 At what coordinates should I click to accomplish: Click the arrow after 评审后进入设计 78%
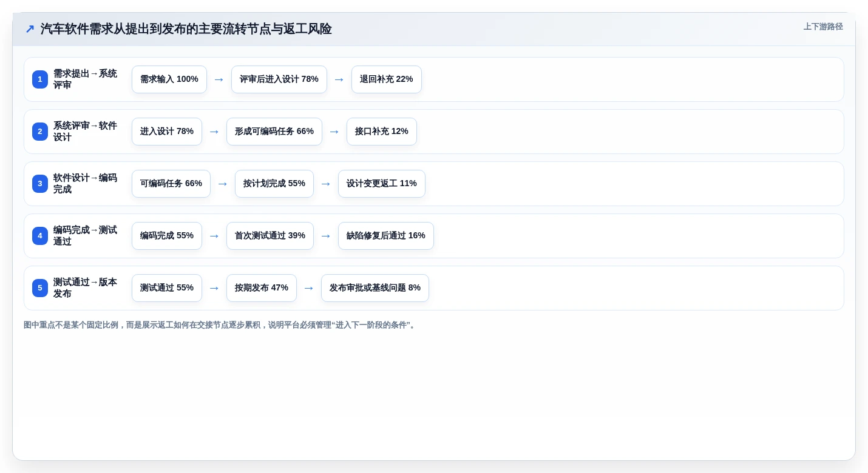click(339, 79)
